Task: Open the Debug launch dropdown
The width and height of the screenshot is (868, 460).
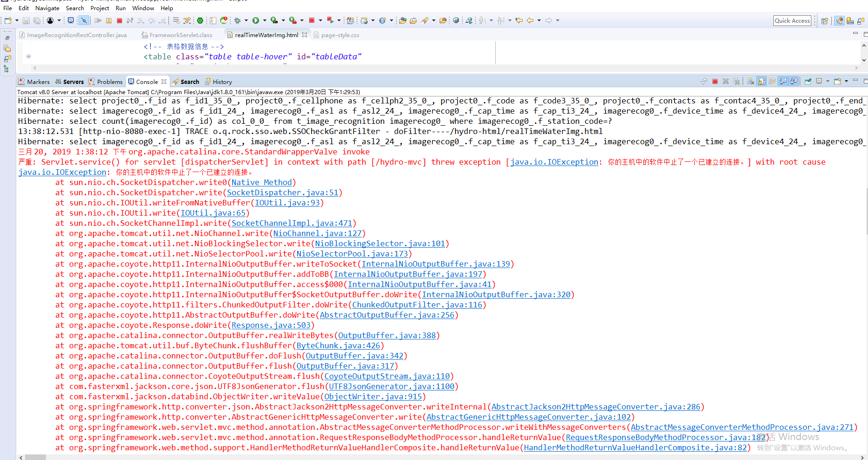Action: [246, 20]
